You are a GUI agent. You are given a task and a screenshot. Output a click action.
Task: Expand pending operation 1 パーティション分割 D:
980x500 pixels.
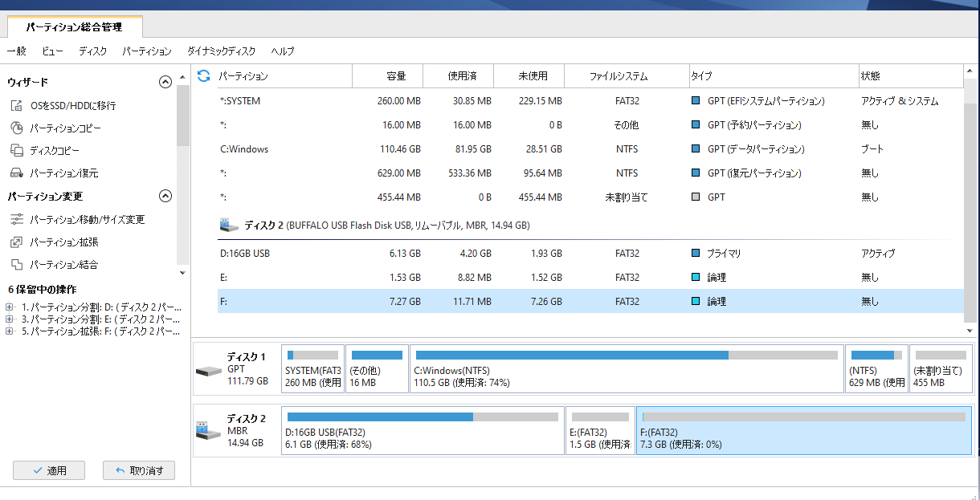tap(9, 307)
